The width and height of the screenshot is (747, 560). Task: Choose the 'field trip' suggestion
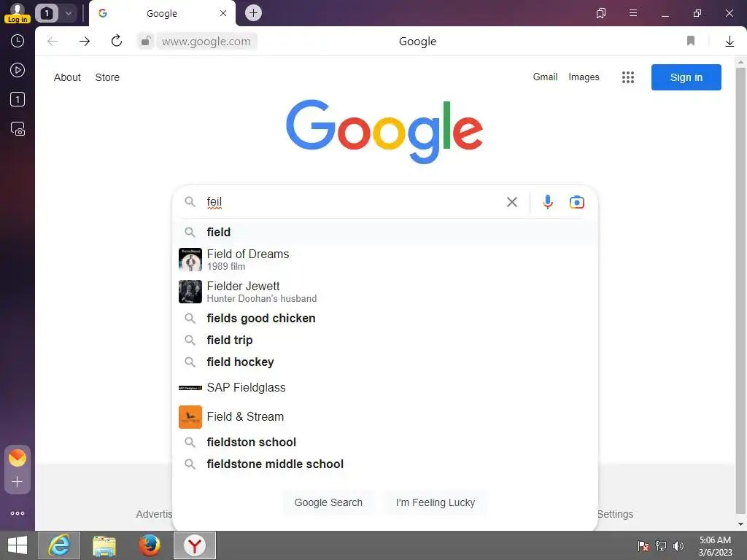click(385, 340)
